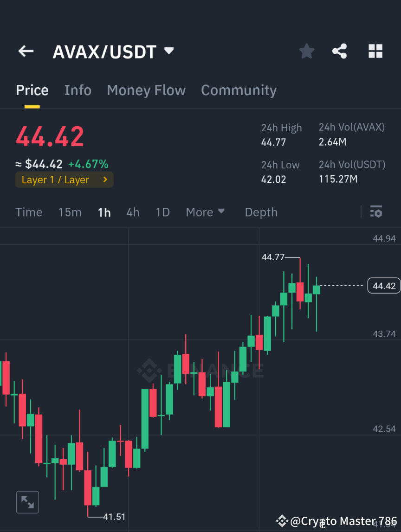This screenshot has width=401, height=532.
Task: Open the Info section
Action: pyautogui.click(x=78, y=90)
